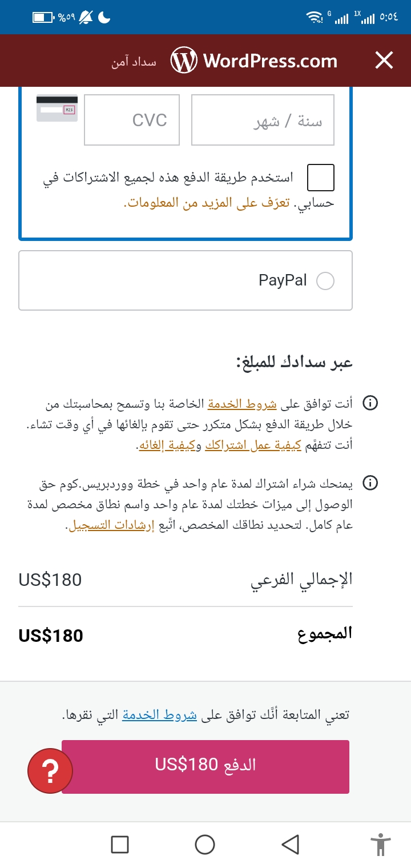Tap the CVC card illustration icon
Image resolution: width=411 pixels, height=868 pixels.
point(57,108)
